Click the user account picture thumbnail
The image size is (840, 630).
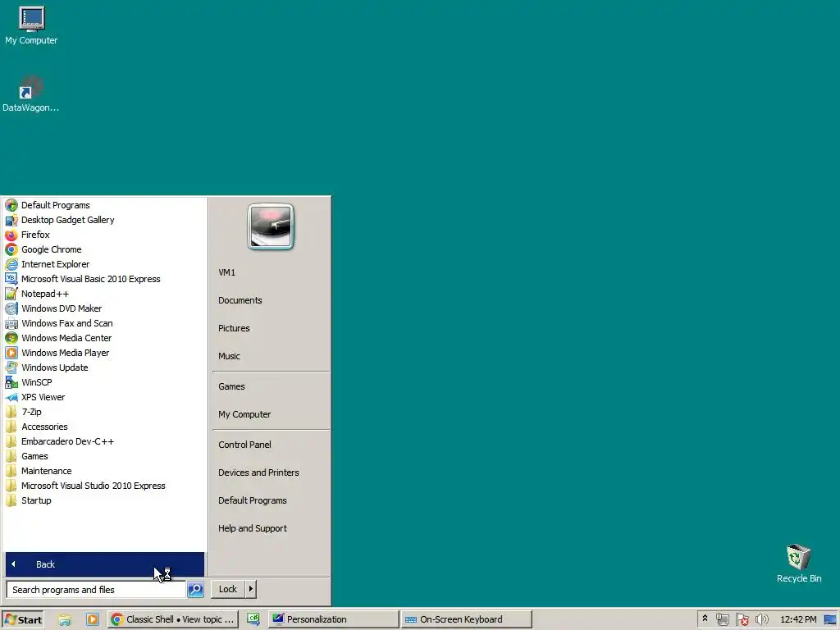(271, 226)
